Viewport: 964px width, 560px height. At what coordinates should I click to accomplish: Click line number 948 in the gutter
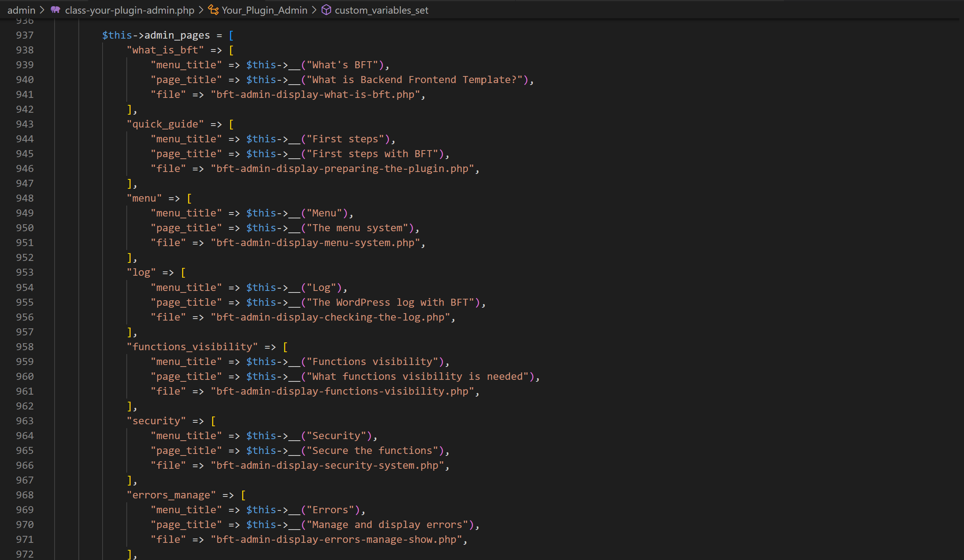point(25,198)
